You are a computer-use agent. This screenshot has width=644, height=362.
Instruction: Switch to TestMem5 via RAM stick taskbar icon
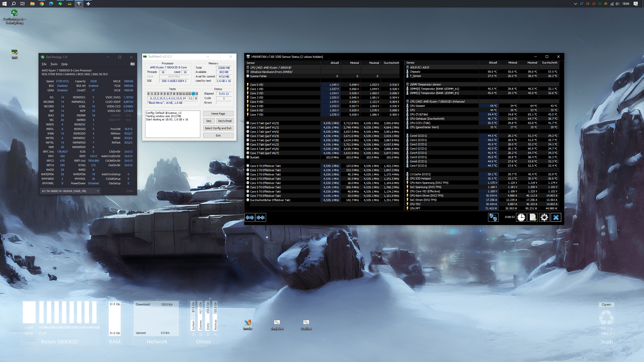tap(70, 4)
